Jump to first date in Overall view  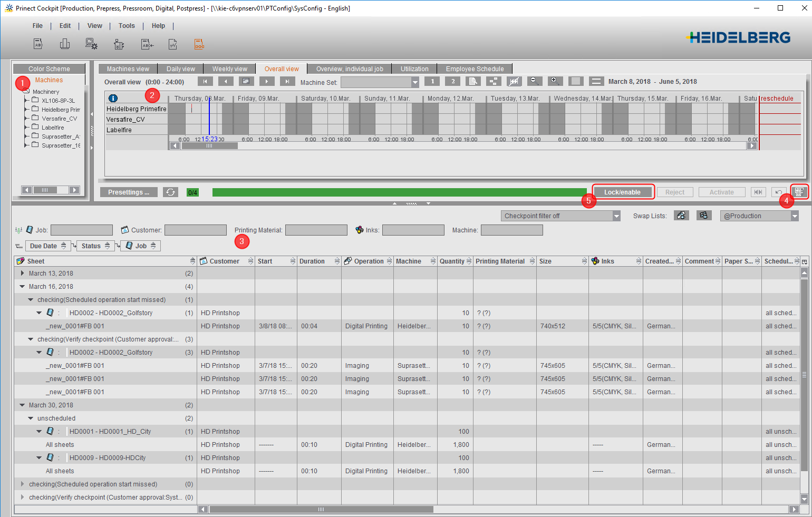point(205,81)
